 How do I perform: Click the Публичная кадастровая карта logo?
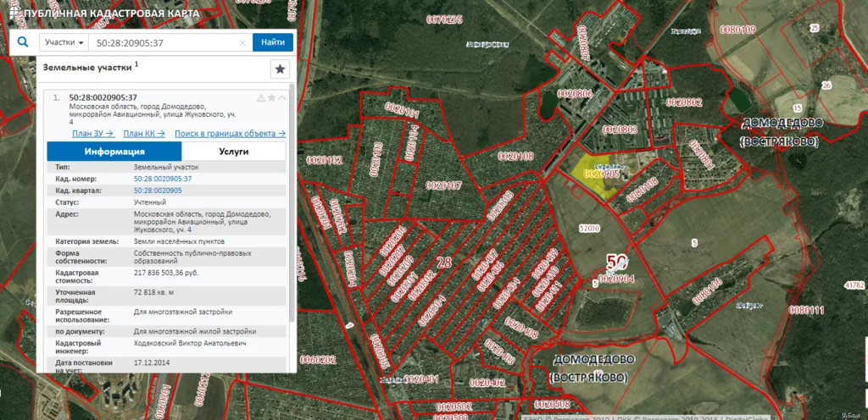[102, 14]
